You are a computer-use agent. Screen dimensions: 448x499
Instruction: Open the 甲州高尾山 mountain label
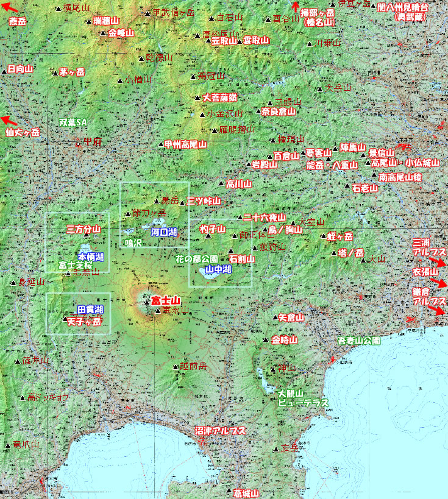click(x=185, y=144)
